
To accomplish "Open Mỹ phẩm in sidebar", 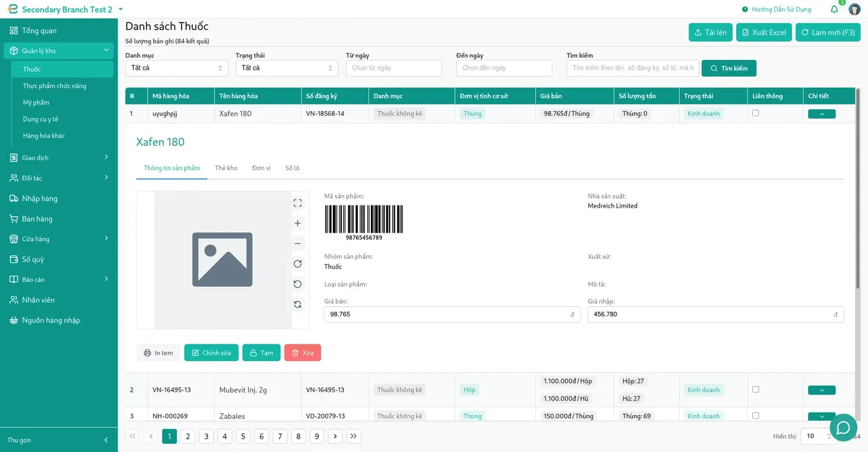I will (x=36, y=102).
